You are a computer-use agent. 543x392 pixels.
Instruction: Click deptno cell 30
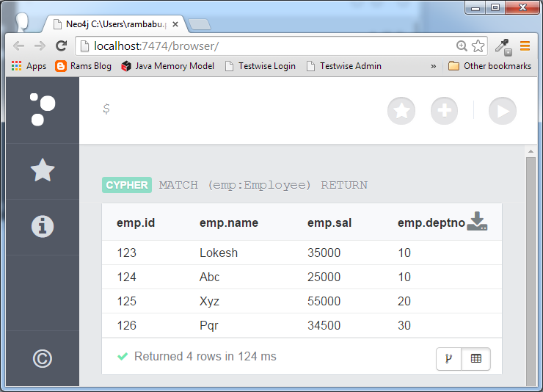coord(404,325)
